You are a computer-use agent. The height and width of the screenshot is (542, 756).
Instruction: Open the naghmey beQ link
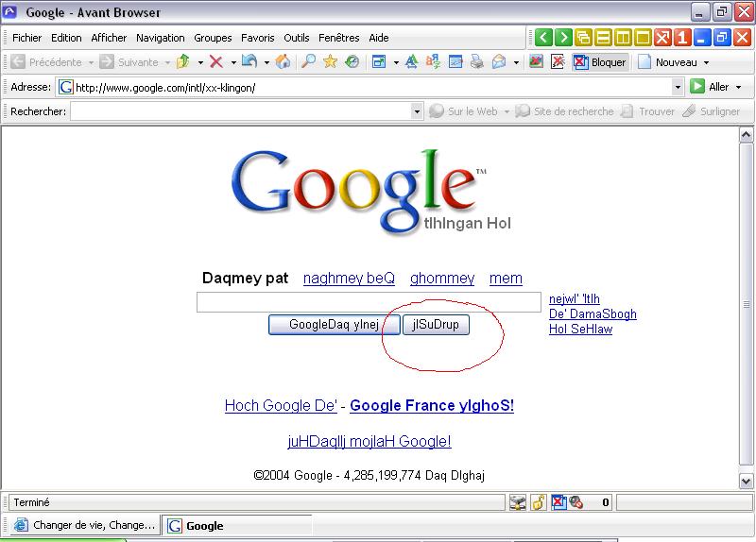(x=349, y=278)
